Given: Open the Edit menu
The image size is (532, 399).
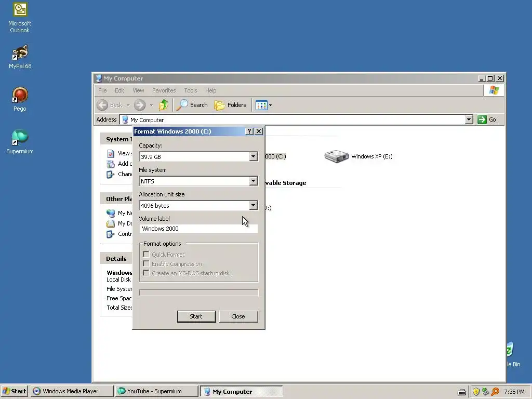Looking at the screenshot, I should tap(119, 90).
